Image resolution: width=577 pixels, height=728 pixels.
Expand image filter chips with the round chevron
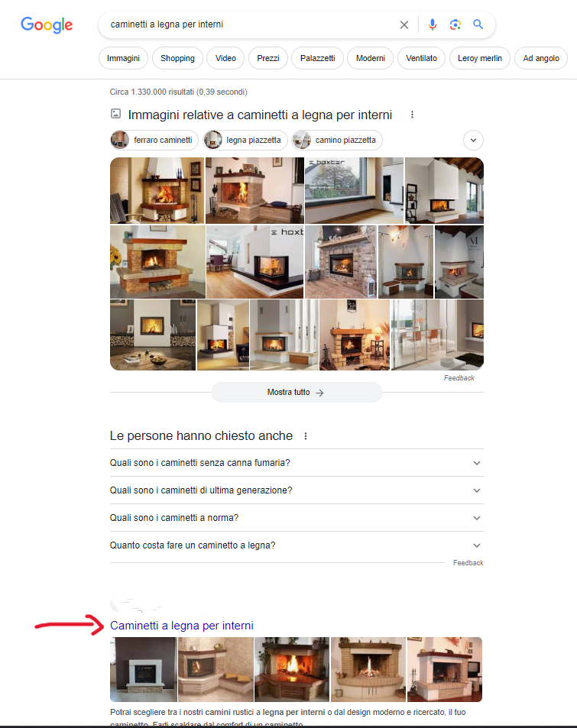[x=473, y=141]
